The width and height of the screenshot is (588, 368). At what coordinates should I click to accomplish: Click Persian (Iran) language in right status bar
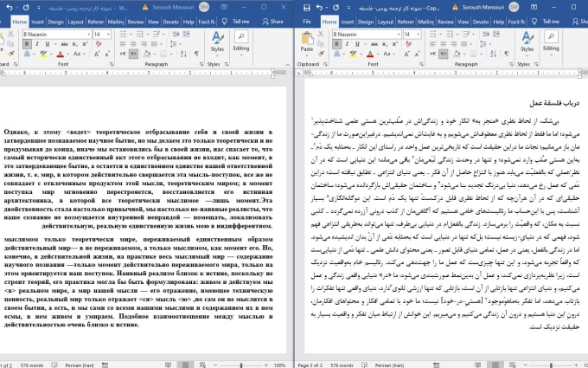click(x=389, y=365)
